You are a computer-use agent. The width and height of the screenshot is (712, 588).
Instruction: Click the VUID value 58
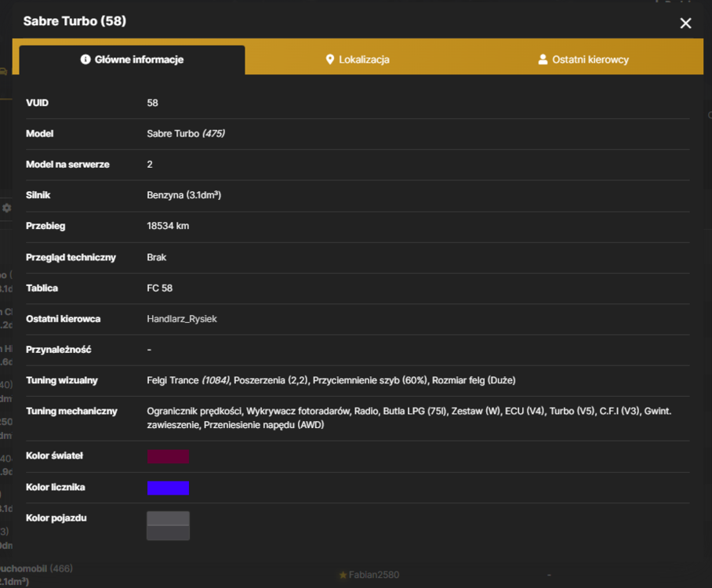coord(152,103)
